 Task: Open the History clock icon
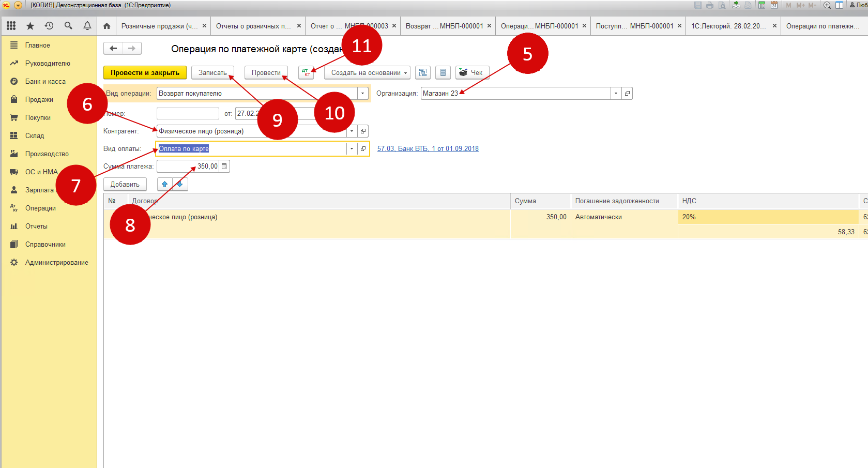click(49, 26)
